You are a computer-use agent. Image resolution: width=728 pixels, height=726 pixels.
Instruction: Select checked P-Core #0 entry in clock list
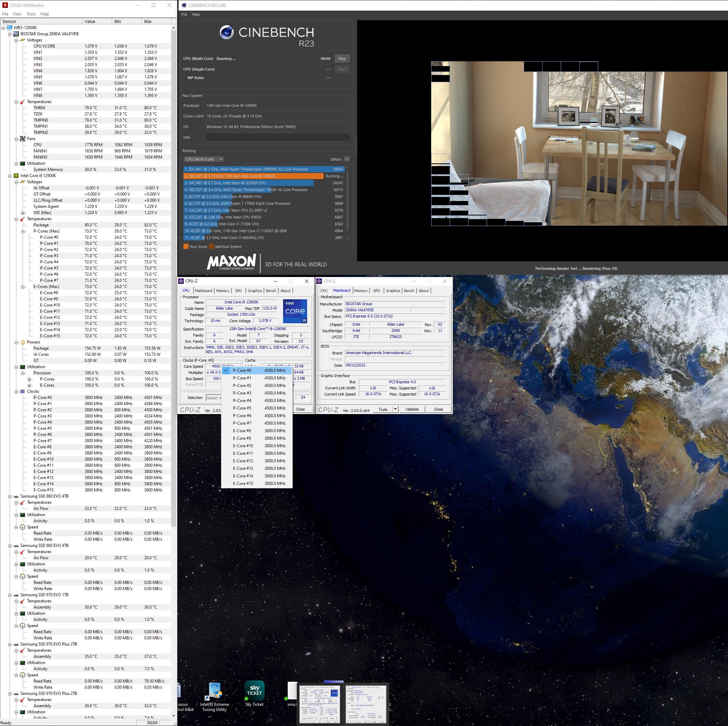(257, 371)
